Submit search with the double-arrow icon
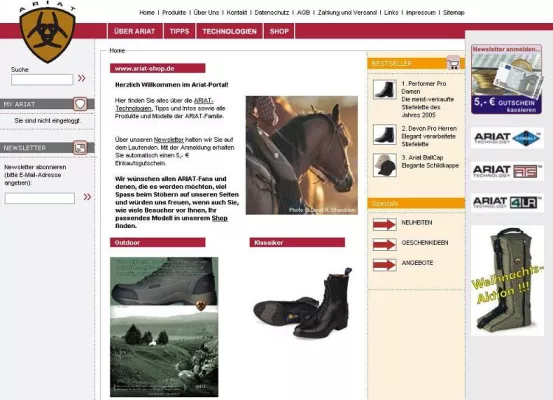Screen dimensions: 553x400 [81, 78]
